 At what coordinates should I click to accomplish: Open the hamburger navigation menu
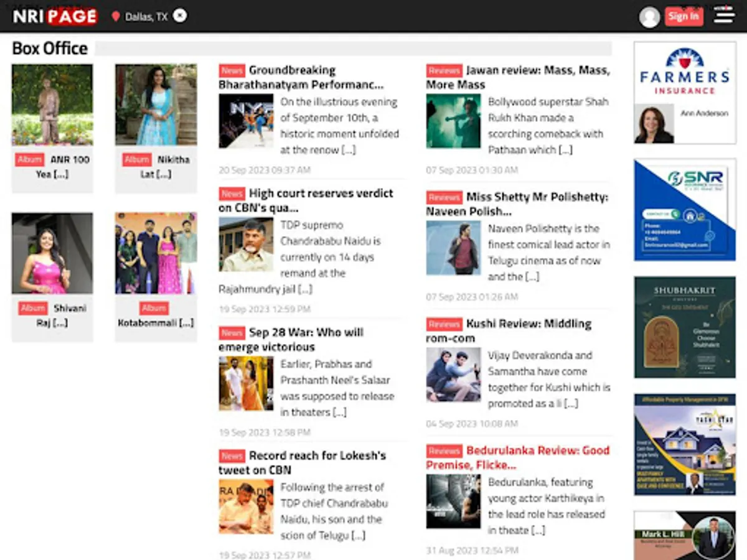(x=724, y=17)
